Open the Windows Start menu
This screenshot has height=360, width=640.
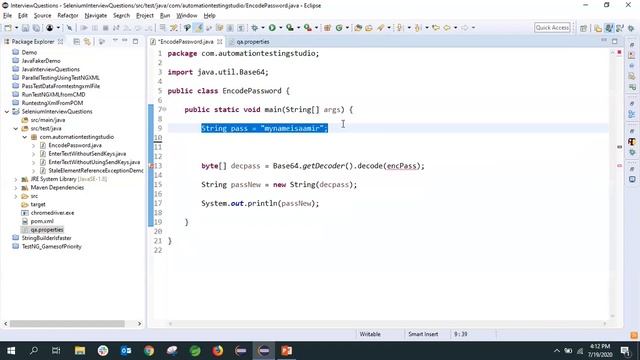pos(11,351)
